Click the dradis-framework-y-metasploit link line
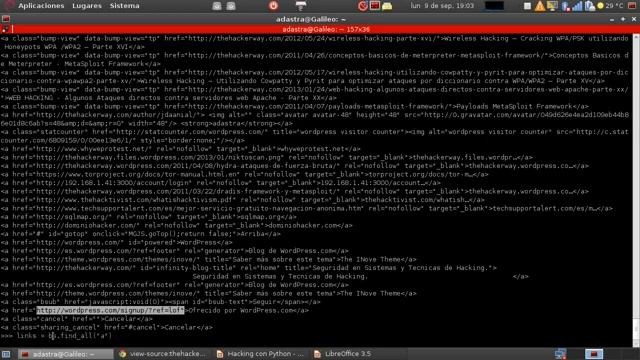 tap(295, 191)
